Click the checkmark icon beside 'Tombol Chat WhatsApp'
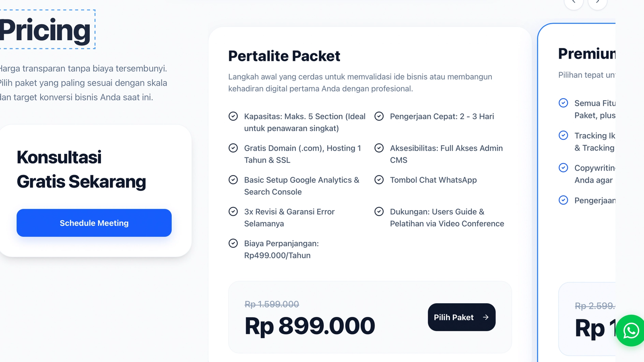The width and height of the screenshot is (644, 362). [x=379, y=180]
